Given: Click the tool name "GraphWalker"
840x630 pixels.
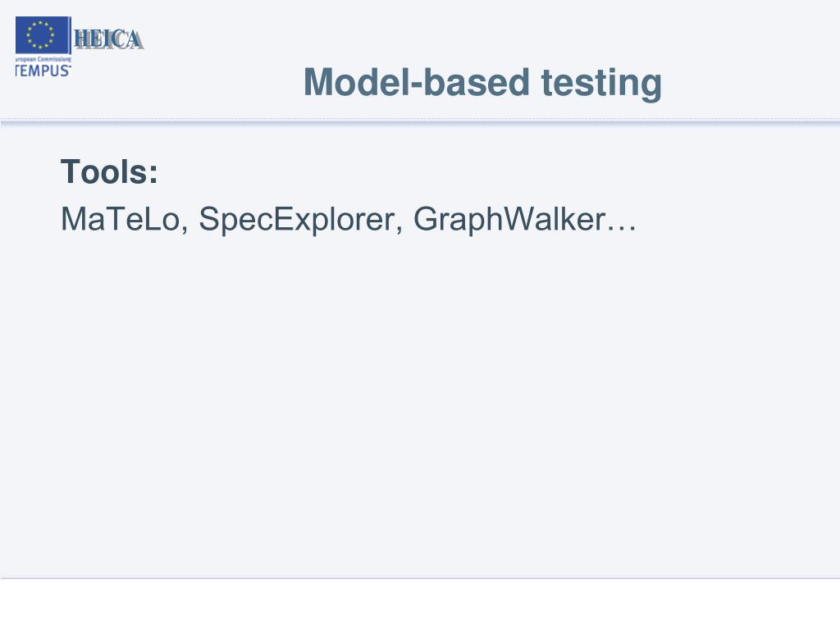Looking at the screenshot, I should pyautogui.click(x=509, y=219).
